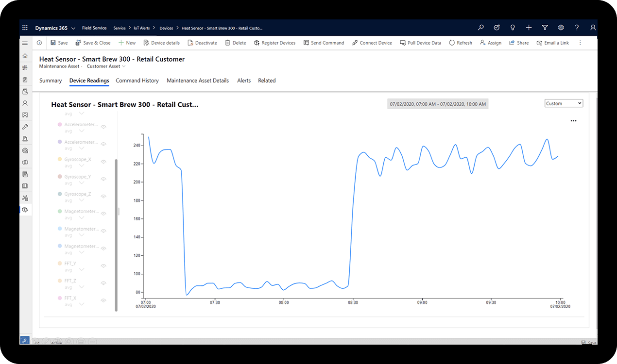The image size is (617, 364).
Task: Click the sensor legend list scrollbar
Action: pyautogui.click(x=116, y=235)
